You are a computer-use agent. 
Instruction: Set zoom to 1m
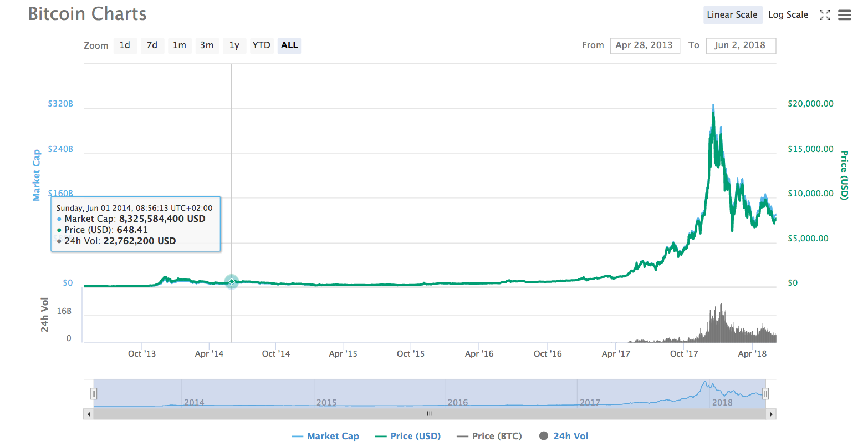coord(180,45)
